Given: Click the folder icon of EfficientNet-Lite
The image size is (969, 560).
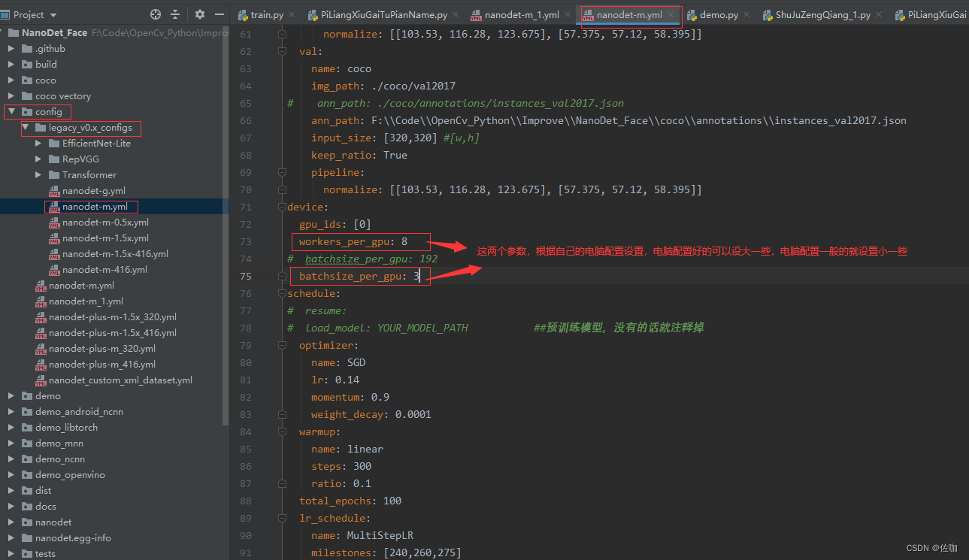Looking at the screenshot, I should pyautogui.click(x=54, y=144).
